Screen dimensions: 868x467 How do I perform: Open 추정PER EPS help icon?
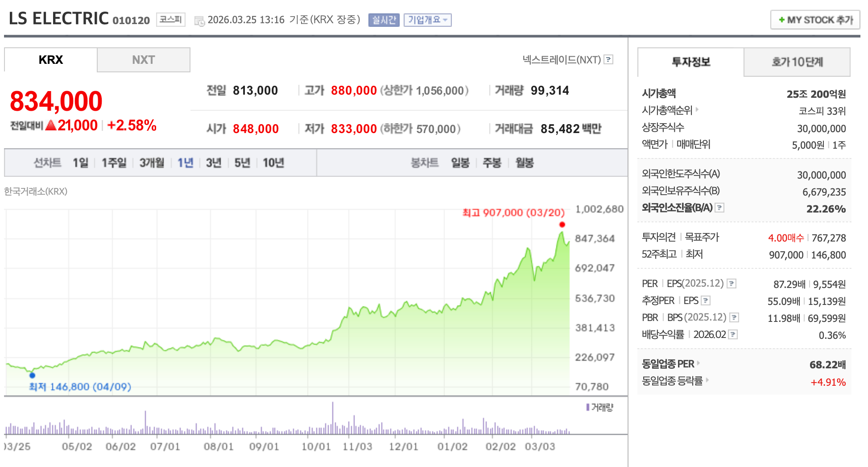click(706, 300)
